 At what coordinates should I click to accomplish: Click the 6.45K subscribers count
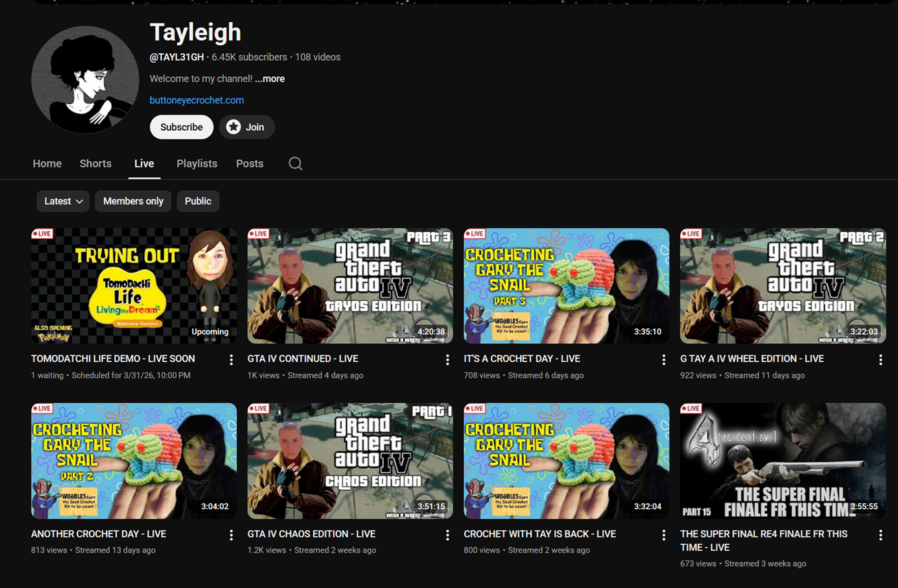point(249,57)
